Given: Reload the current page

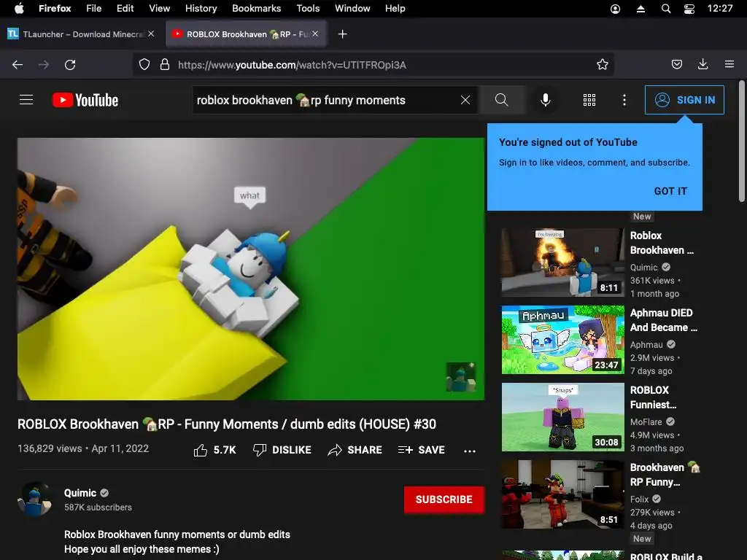Looking at the screenshot, I should click(x=70, y=65).
